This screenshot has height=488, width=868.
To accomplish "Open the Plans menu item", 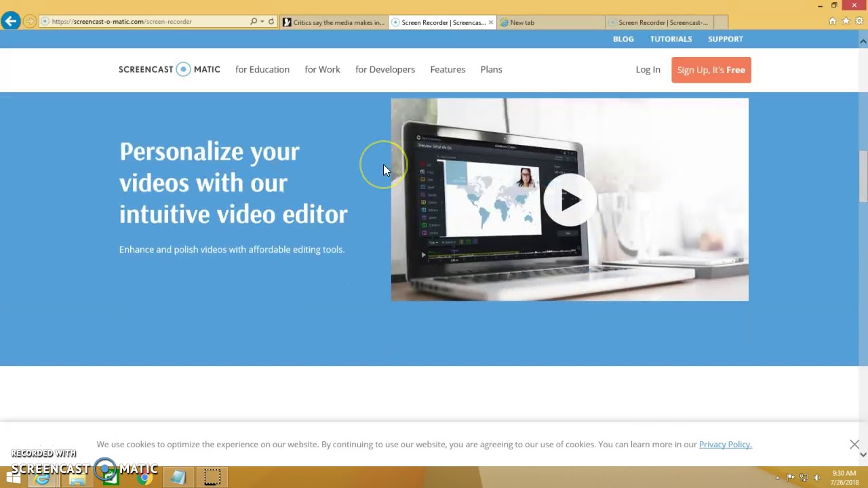I will pos(491,69).
